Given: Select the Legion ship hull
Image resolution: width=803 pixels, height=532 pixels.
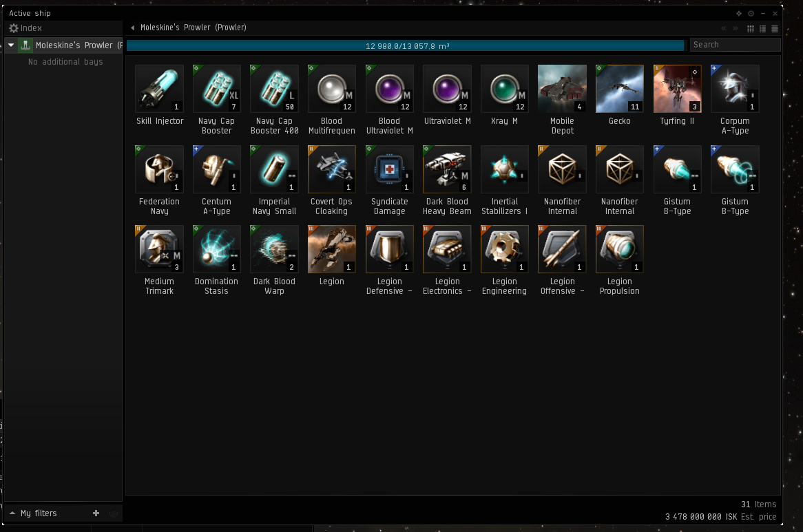Looking at the screenshot, I should coord(331,249).
